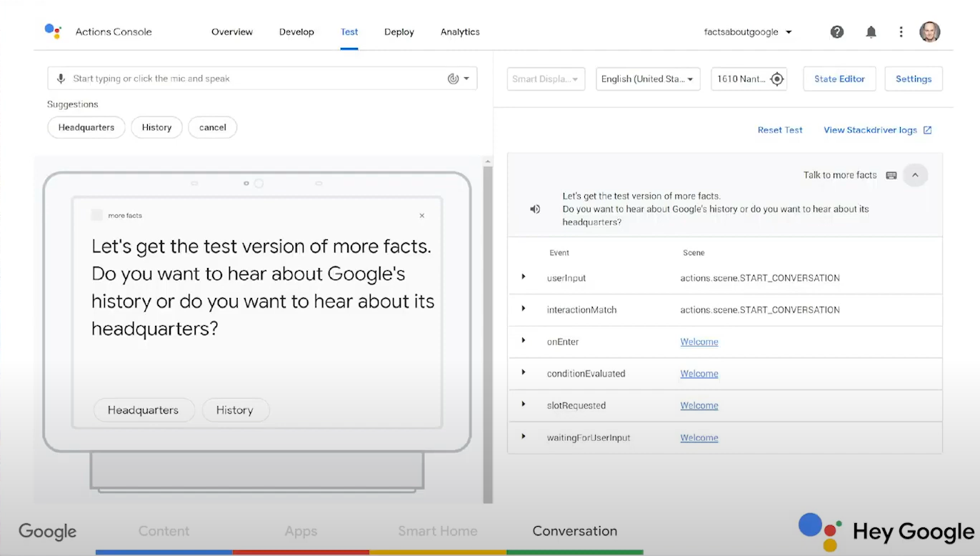
Task: Open the Analytics tab
Action: (x=460, y=32)
